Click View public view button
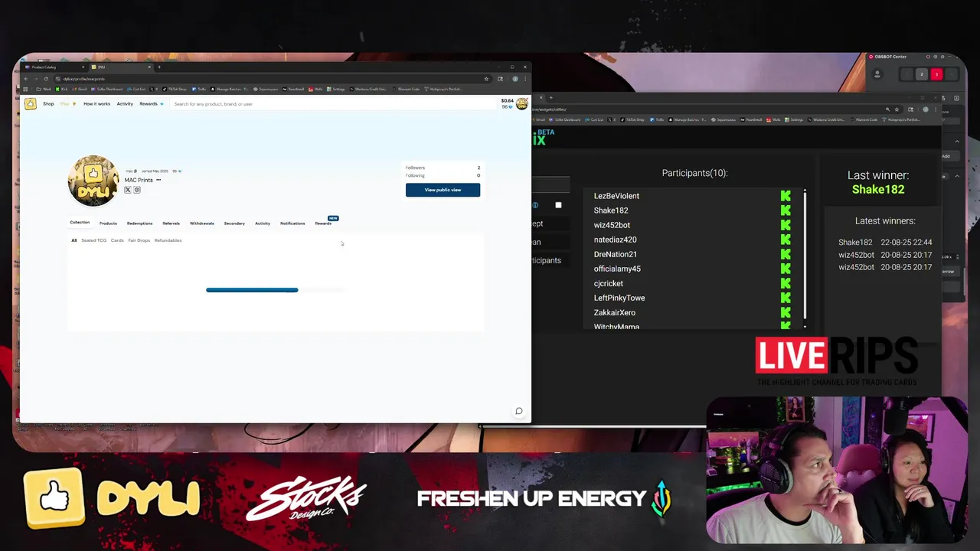Viewport: 980px width, 551px height. [x=443, y=190]
